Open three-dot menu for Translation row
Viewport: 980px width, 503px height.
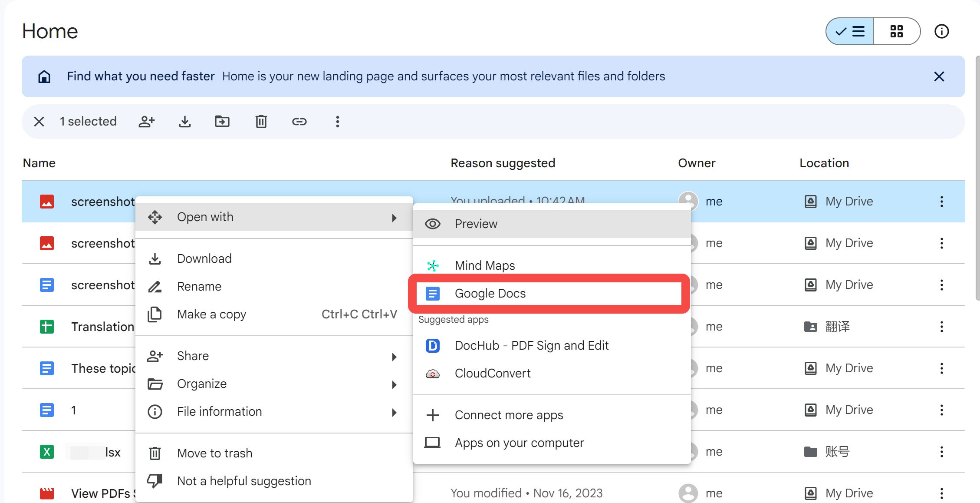click(941, 327)
